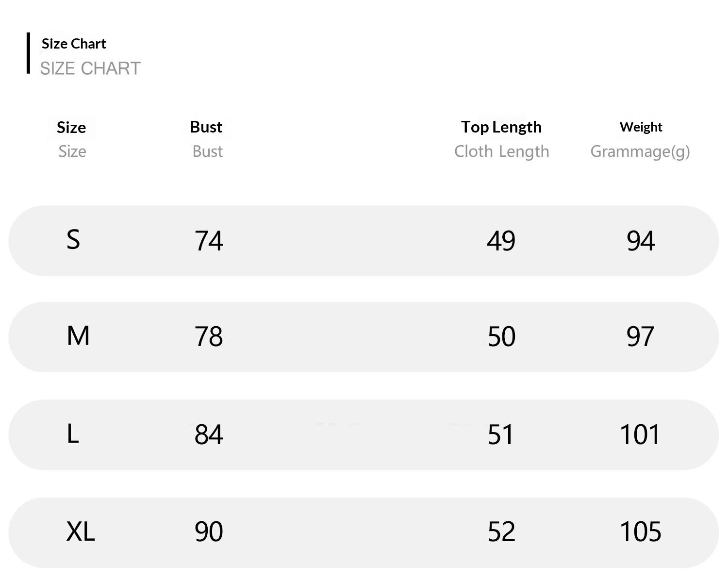Image resolution: width=728 pixels, height=581 pixels.
Task: Click top length value 49
Action: pyautogui.click(x=501, y=241)
